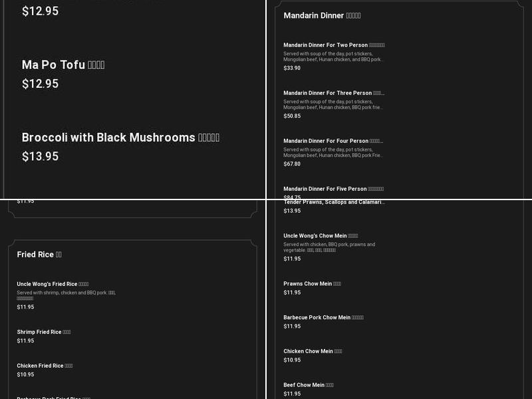Select the Ma Po Tofu menu item

tap(63, 65)
